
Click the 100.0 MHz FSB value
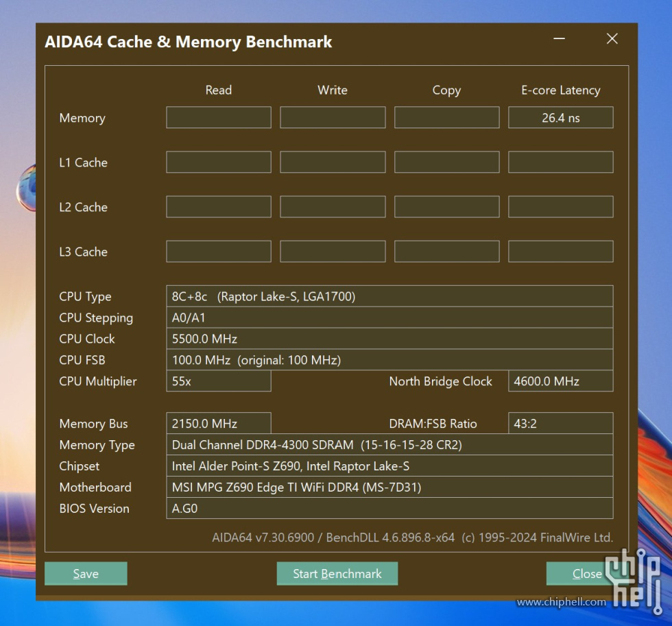coord(389,360)
